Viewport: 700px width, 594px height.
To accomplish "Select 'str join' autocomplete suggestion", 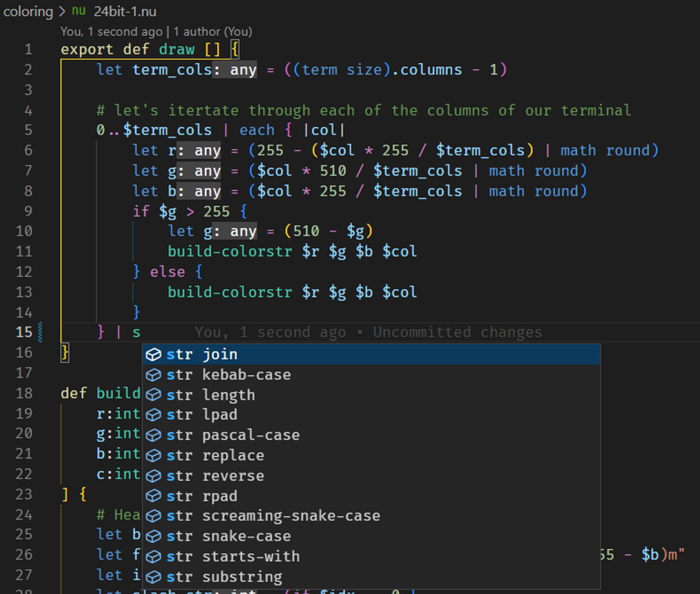I will (x=202, y=355).
